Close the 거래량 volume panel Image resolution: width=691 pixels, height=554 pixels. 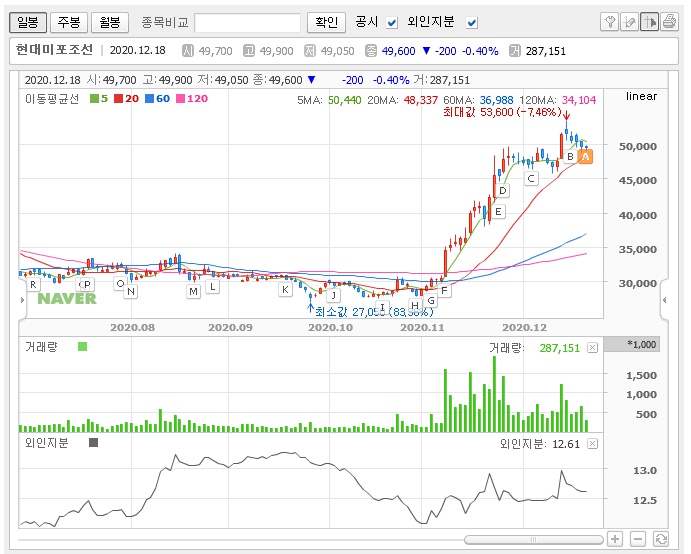click(x=593, y=348)
